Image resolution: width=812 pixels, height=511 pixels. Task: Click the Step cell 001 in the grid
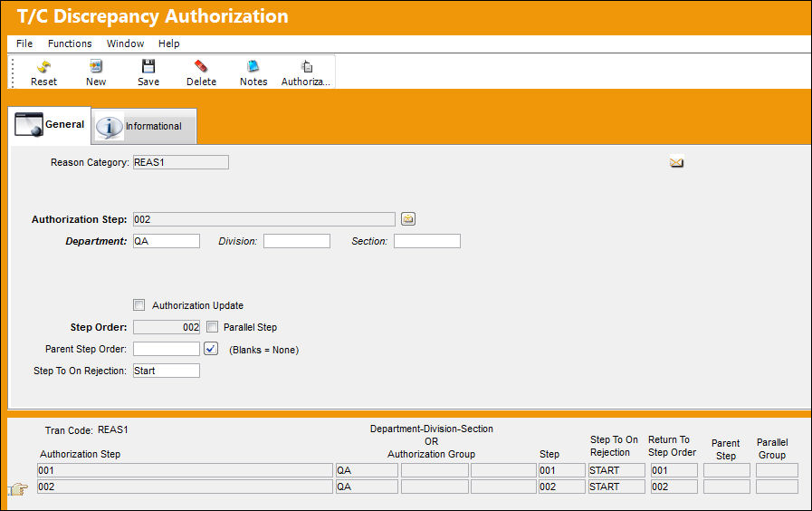562,470
